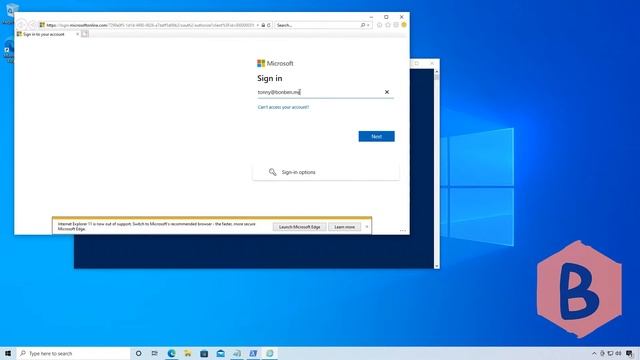Screen dimensions: 640x360
Task: Click the security lock icon in address bar
Action: pos(263,25)
